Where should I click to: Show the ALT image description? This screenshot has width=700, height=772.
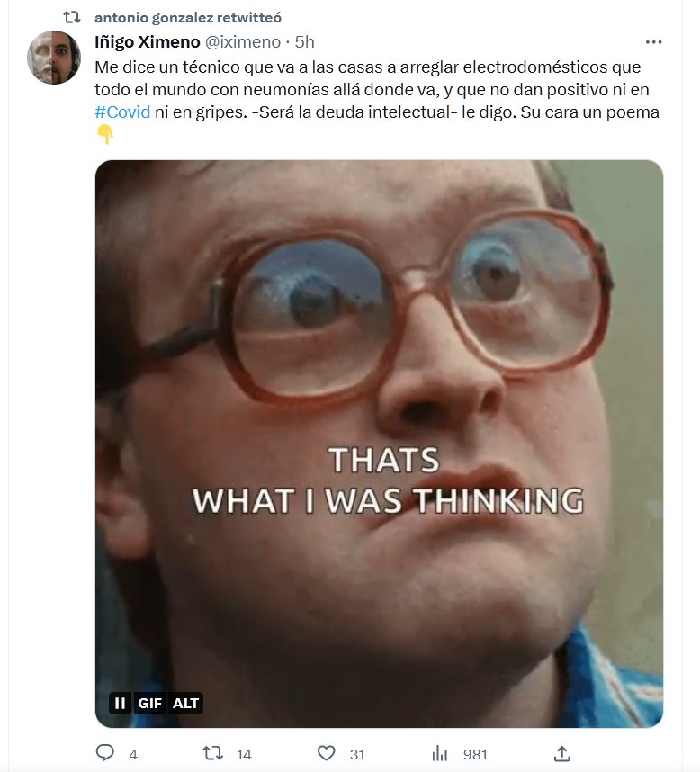(x=185, y=703)
